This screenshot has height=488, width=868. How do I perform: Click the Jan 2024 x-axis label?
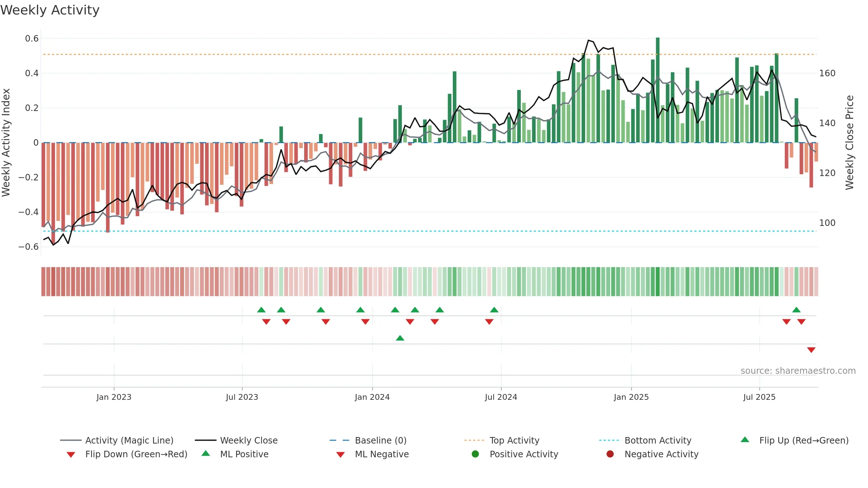pos(372,397)
